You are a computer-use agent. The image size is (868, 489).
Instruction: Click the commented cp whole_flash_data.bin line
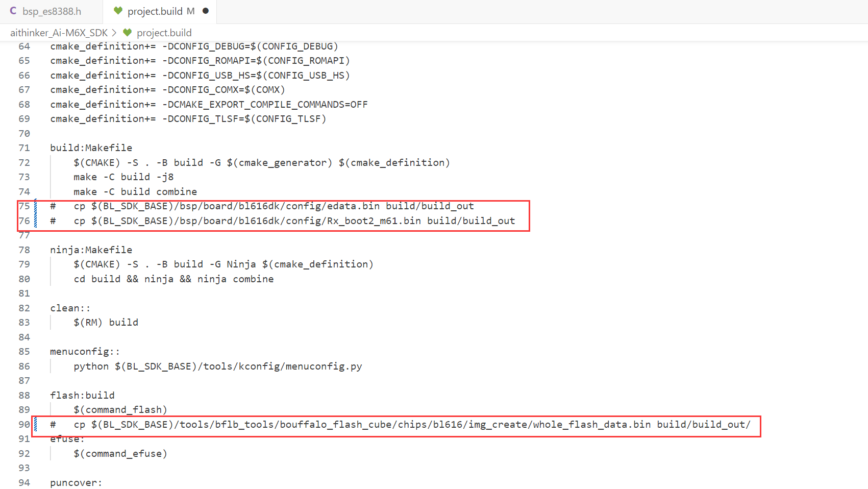click(x=400, y=425)
